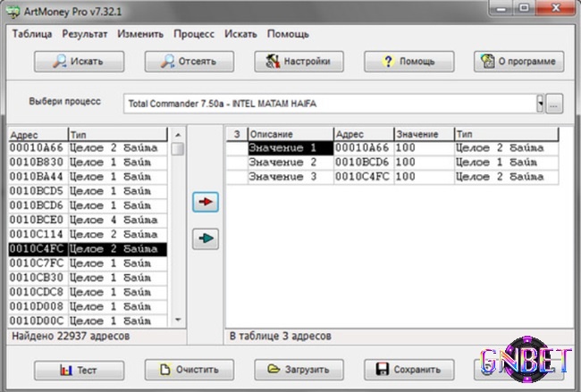Click scroll down arrow of address list

coord(178,320)
